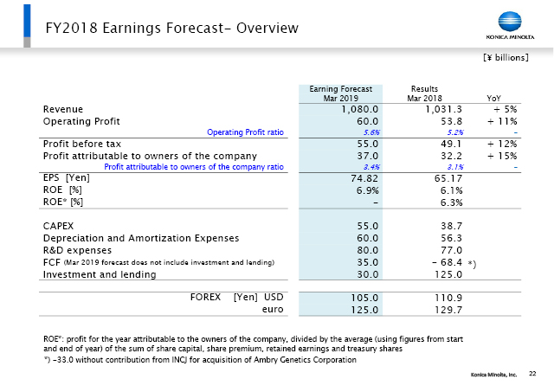Click the EPS result value 65.17
The width and height of the screenshot is (554, 392).
click(448, 179)
